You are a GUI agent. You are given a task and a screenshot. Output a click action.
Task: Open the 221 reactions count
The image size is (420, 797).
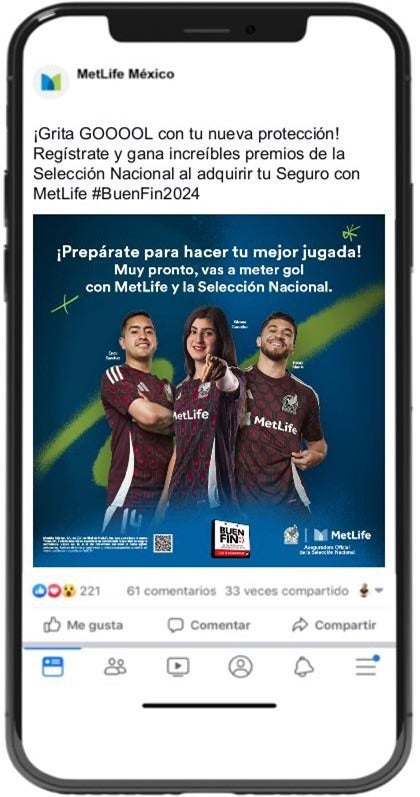[x=90, y=591]
